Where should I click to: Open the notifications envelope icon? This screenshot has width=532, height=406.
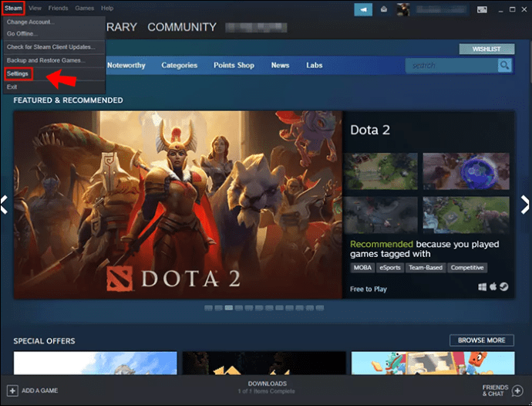(x=384, y=9)
